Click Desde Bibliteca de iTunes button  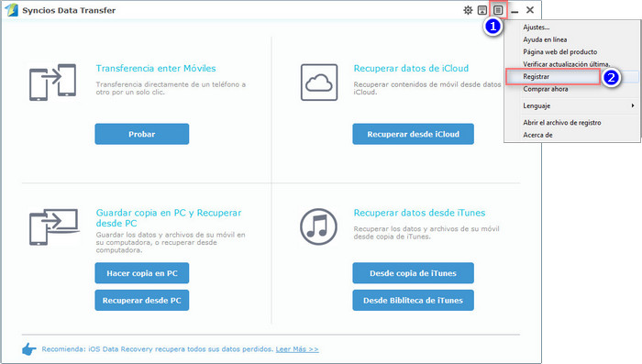413,300
